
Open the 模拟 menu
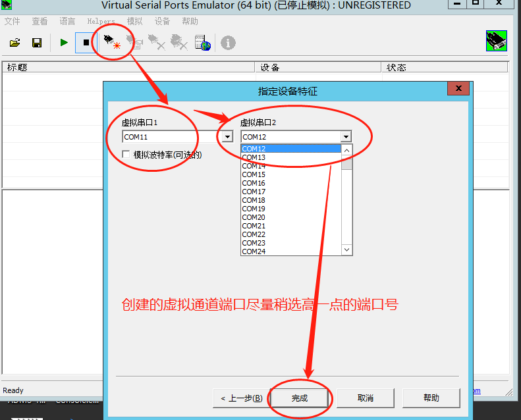[134, 21]
